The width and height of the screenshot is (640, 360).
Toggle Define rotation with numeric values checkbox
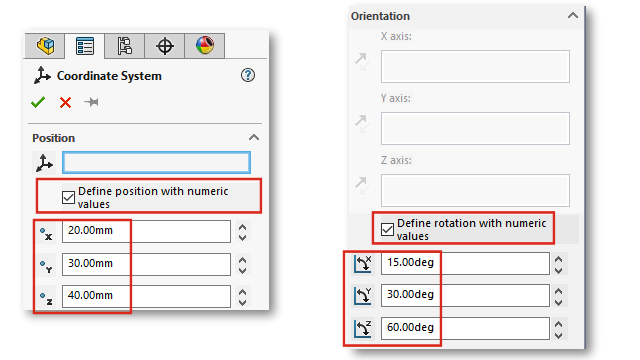pyautogui.click(x=387, y=229)
